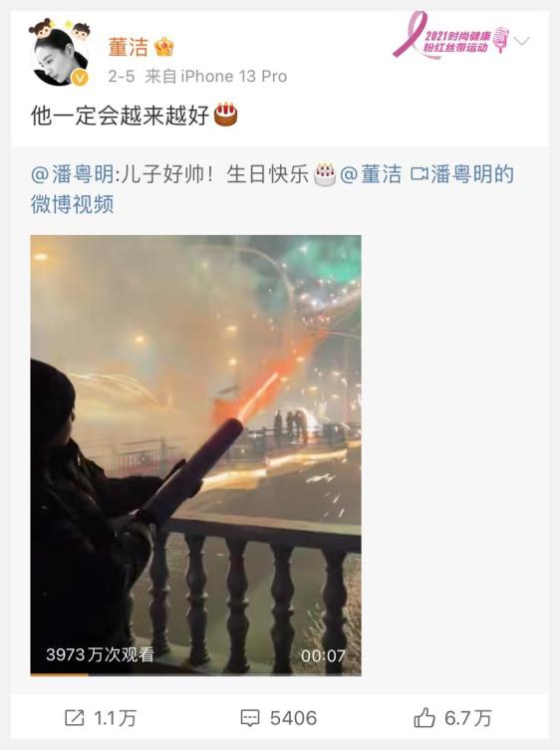Open the @潘粤明 mention link
The width and height of the screenshot is (560, 750).
pyautogui.click(x=73, y=174)
